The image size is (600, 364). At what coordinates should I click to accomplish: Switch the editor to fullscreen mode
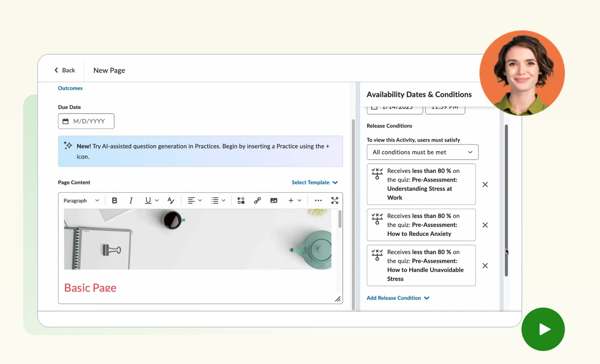(x=335, y=200)
